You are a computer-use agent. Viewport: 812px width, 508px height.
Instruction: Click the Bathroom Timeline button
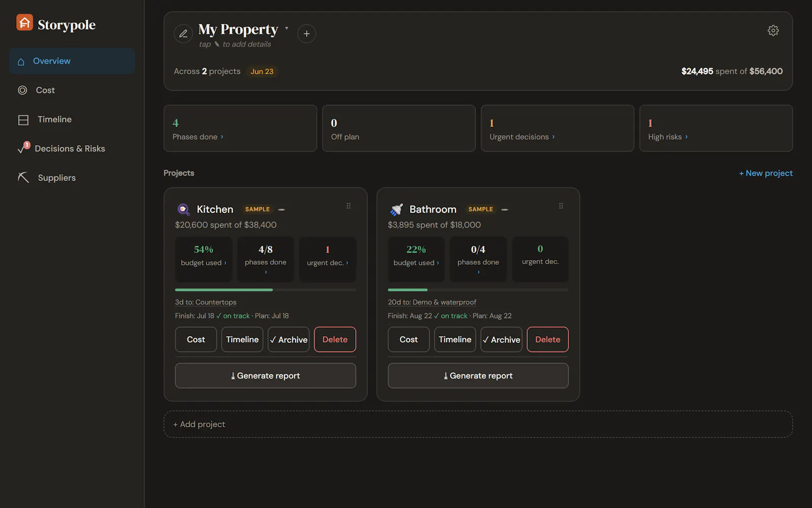point(455,339)
